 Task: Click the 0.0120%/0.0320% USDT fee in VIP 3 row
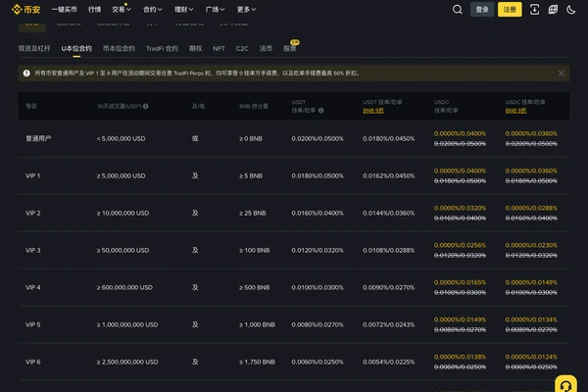tap(318, 250)
